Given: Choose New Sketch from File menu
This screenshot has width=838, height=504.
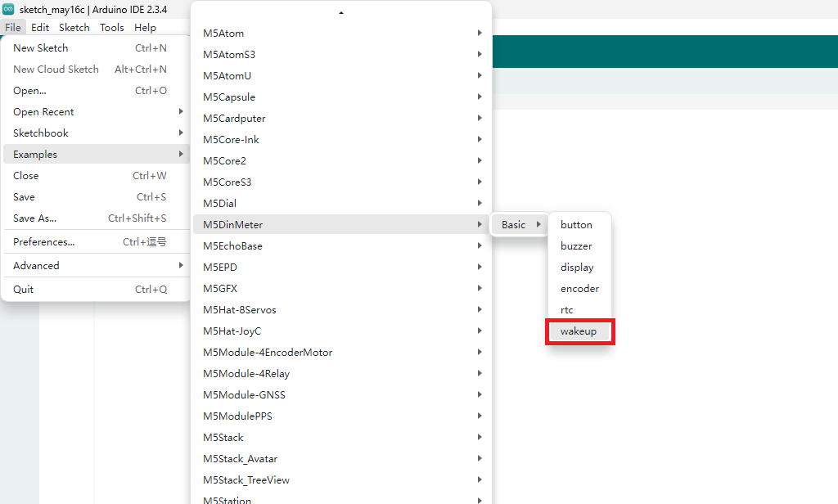Looking at the screenshot, I should coord(97,48).
